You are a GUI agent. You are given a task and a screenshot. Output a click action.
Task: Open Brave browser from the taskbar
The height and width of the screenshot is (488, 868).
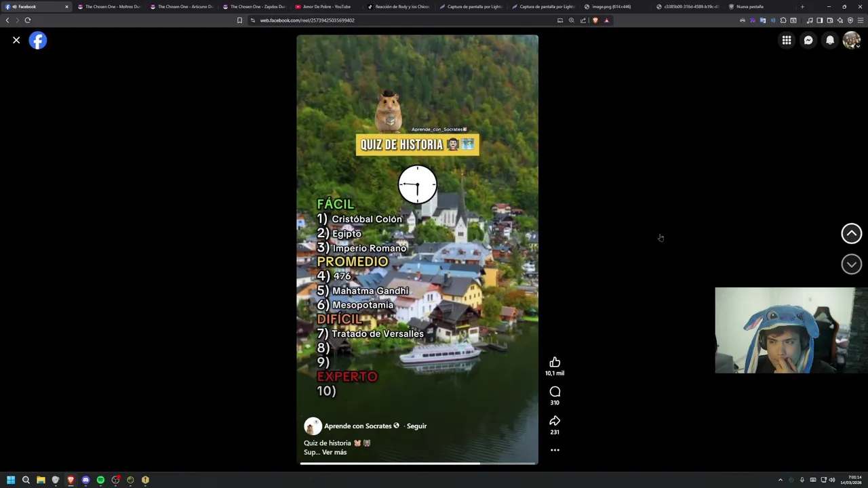pos(71,480)
